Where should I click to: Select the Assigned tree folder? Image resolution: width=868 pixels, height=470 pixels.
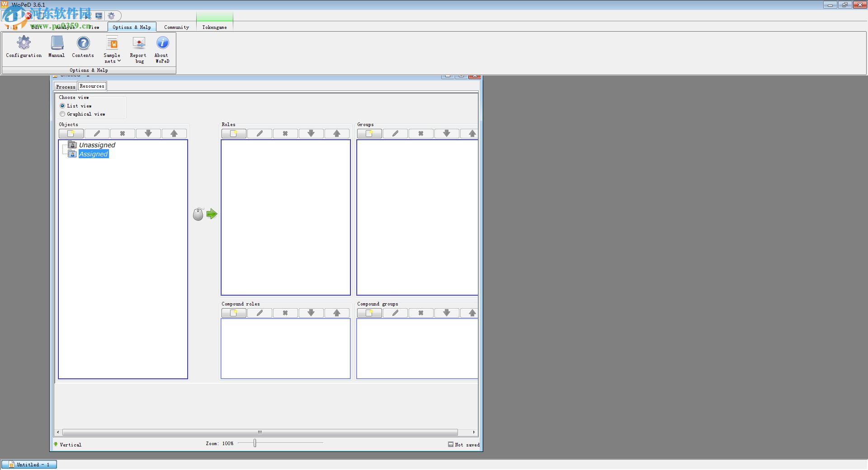(x=89, y=154)
